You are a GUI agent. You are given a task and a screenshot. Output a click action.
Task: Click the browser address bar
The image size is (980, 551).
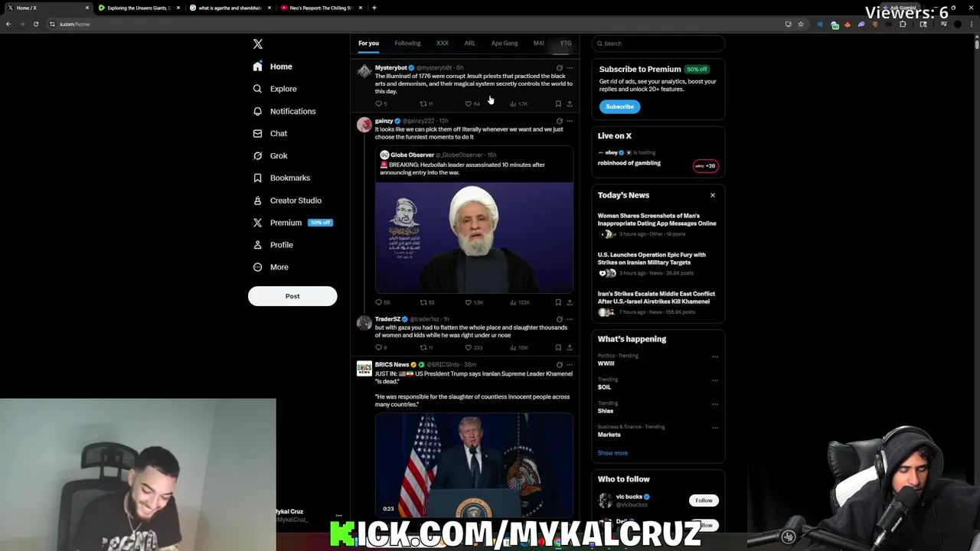point(413,24)
